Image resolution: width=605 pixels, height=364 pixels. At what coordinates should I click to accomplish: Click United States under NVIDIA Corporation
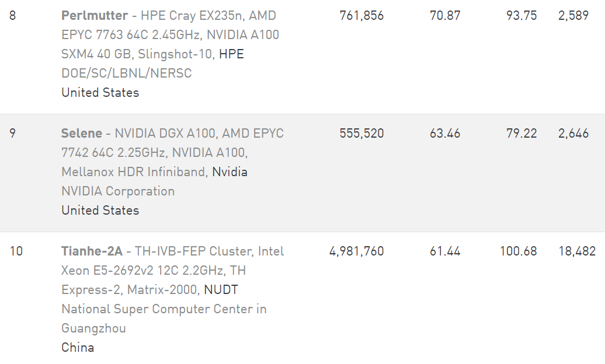(100, 211)
